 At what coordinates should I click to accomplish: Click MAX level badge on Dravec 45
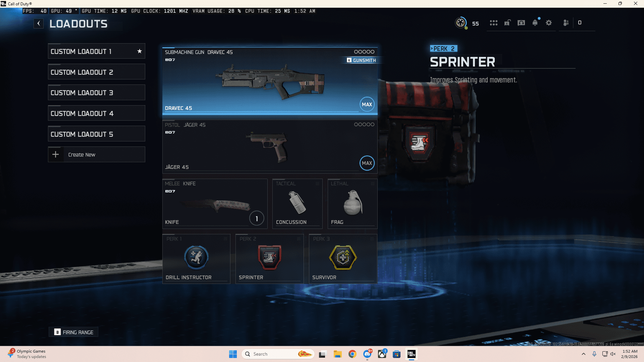click(x=367, y=105)
